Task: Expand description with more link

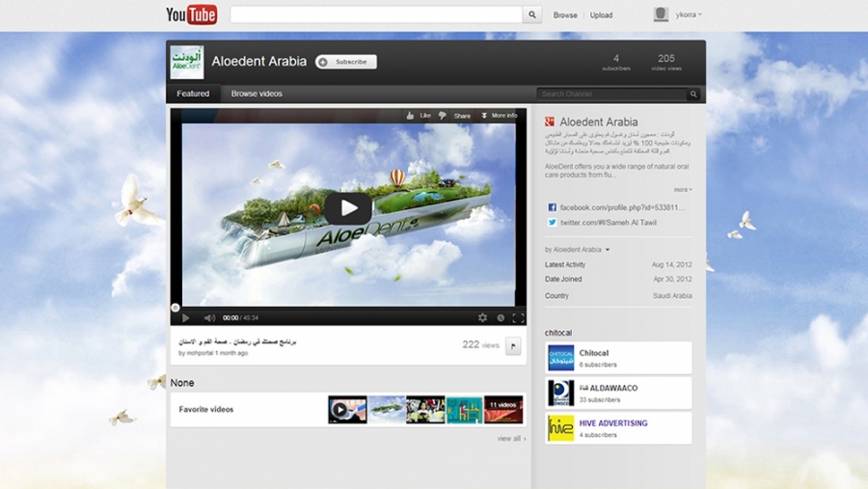Action: [683, 189]
